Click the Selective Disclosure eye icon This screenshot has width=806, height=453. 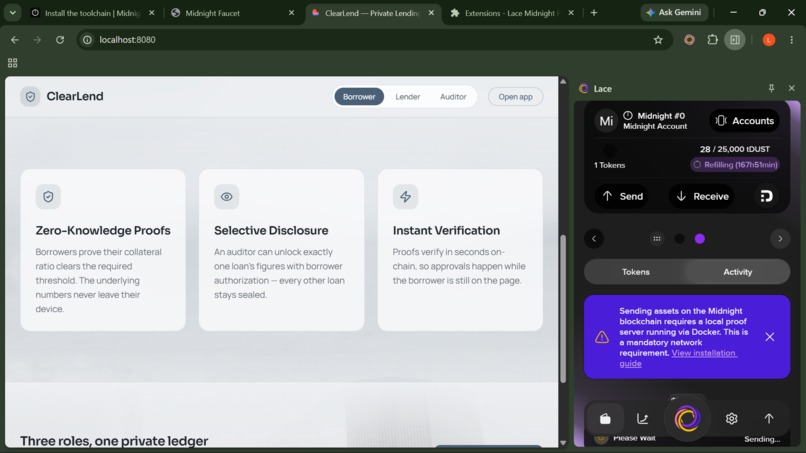point(227,196)
